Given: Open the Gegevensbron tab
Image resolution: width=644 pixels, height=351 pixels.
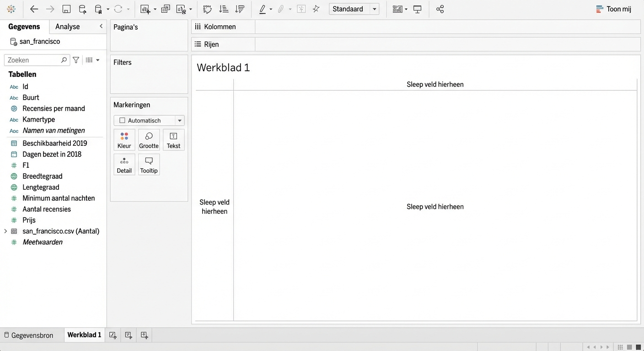Looking at the screenshot, I should tap(28, 335).
